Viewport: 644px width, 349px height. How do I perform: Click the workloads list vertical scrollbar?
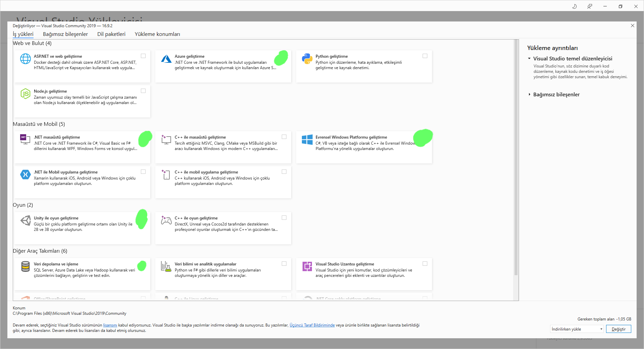[x=516, y=158]
